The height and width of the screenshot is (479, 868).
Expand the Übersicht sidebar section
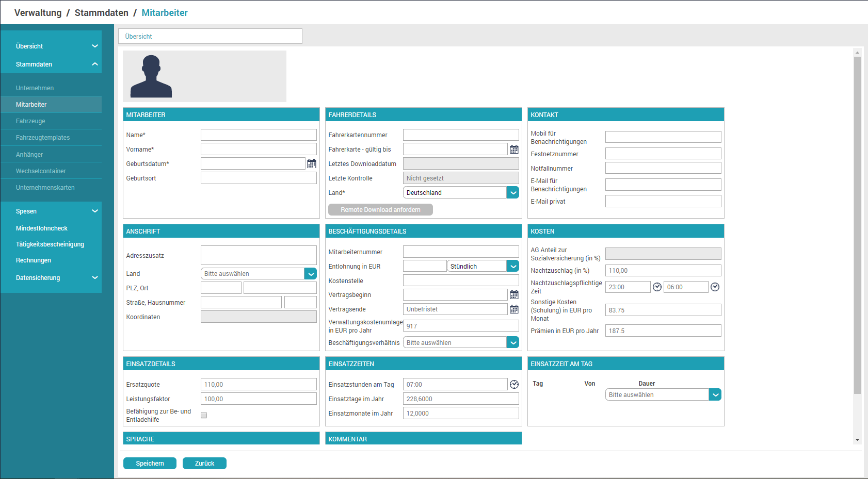point(95,46)
